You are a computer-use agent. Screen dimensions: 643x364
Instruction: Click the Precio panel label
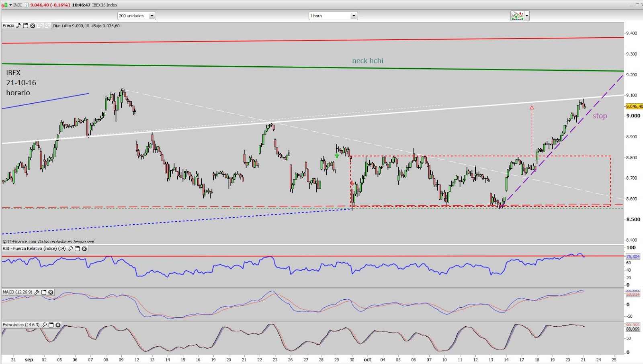click(8, 26)
